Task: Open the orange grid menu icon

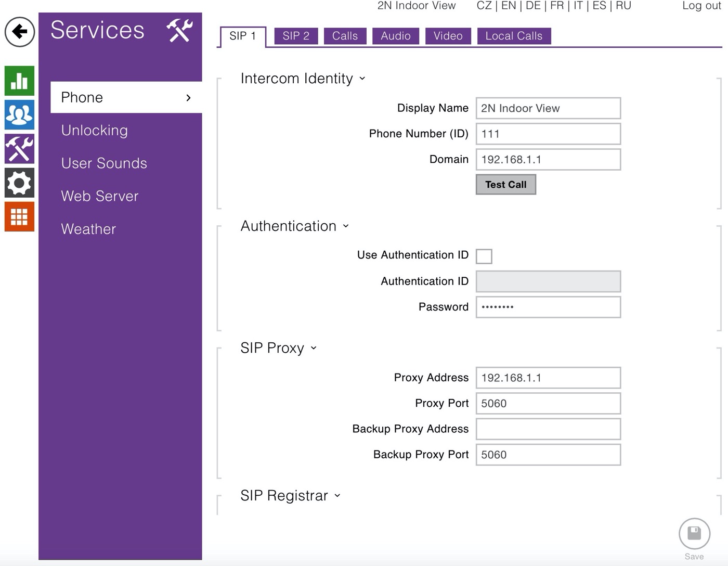Action: pyautogui.click(x=20, y=216)
